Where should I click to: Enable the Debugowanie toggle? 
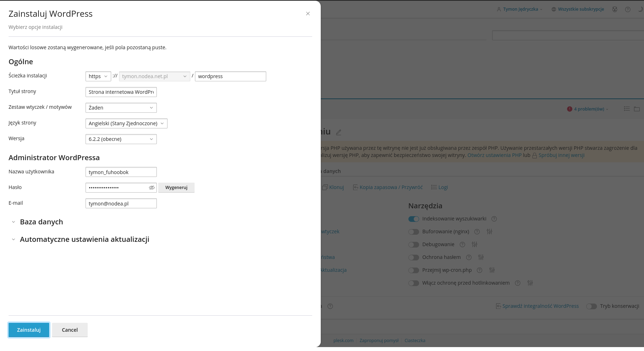[413, 245]
